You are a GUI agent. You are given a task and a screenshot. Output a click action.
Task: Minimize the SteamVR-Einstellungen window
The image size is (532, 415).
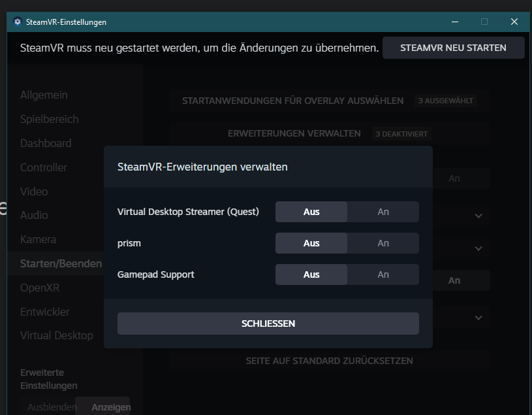pyautogui.click(x=455, y=22)
